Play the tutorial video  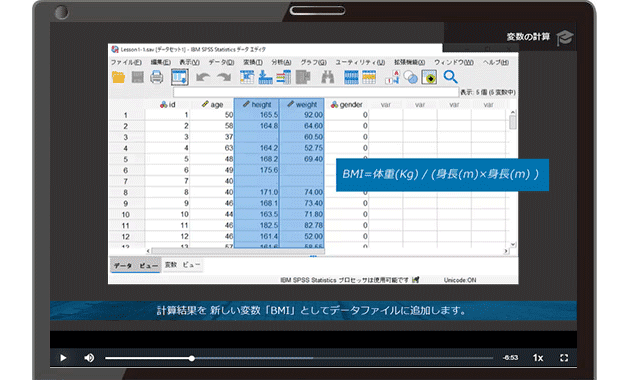click(63, 358)
